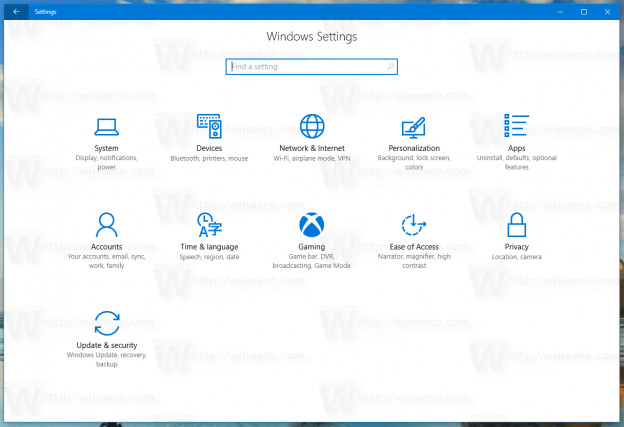Maximize the Settings window
This screenshot has height=427, width=624.
584,12
